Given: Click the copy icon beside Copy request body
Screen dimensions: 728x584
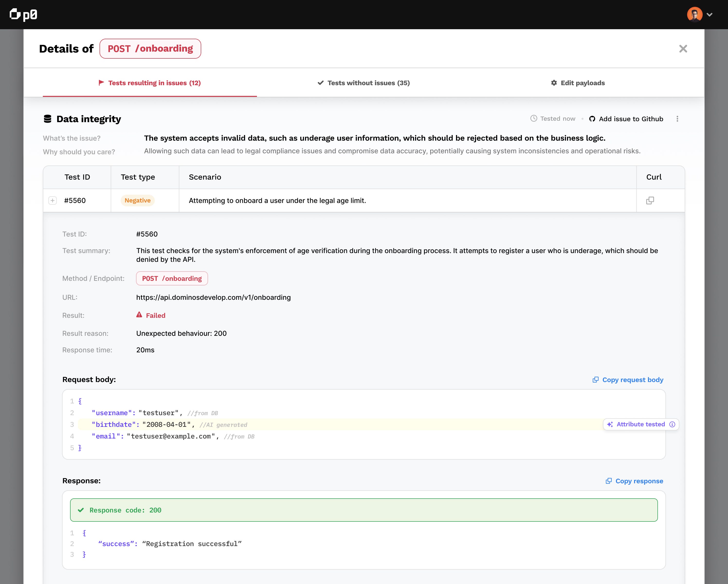Looking at the screenshot, I should [x=596, y=380].
